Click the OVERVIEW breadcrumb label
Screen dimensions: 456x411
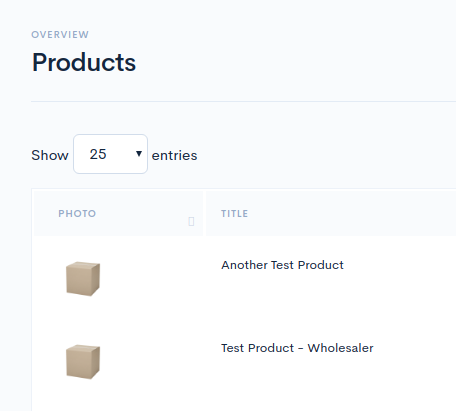pyautogui.click(x=60, y=35)
